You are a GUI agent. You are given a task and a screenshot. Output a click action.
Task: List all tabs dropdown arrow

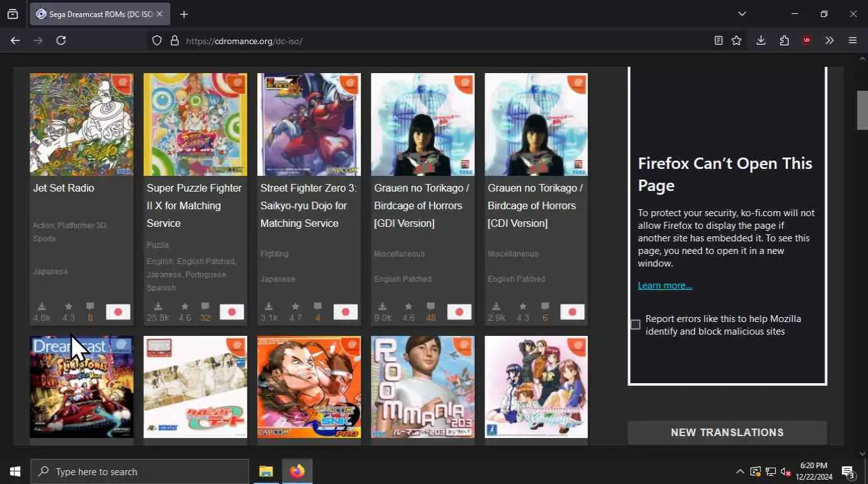pyautogui.click(x=742, y=14)
